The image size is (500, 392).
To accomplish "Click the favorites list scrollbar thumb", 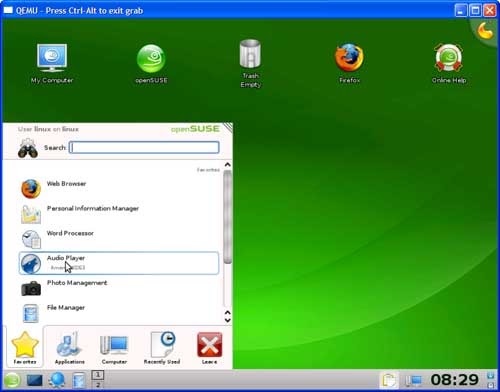I will tap(228, 217).
